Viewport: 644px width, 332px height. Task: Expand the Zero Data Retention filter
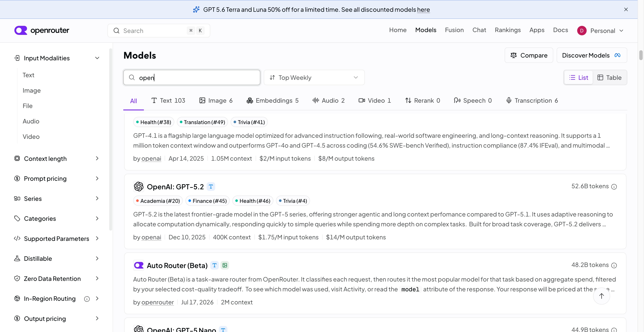click(57, 279)
